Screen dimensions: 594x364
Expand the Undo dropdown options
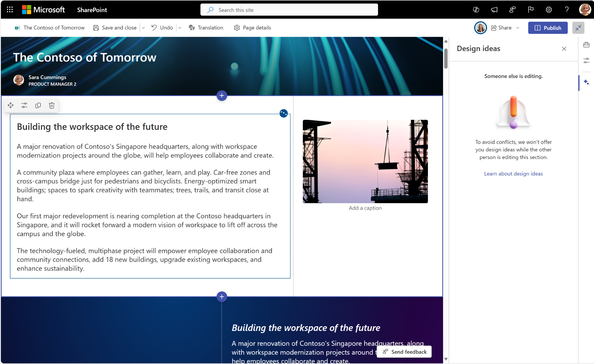(180, 27)
